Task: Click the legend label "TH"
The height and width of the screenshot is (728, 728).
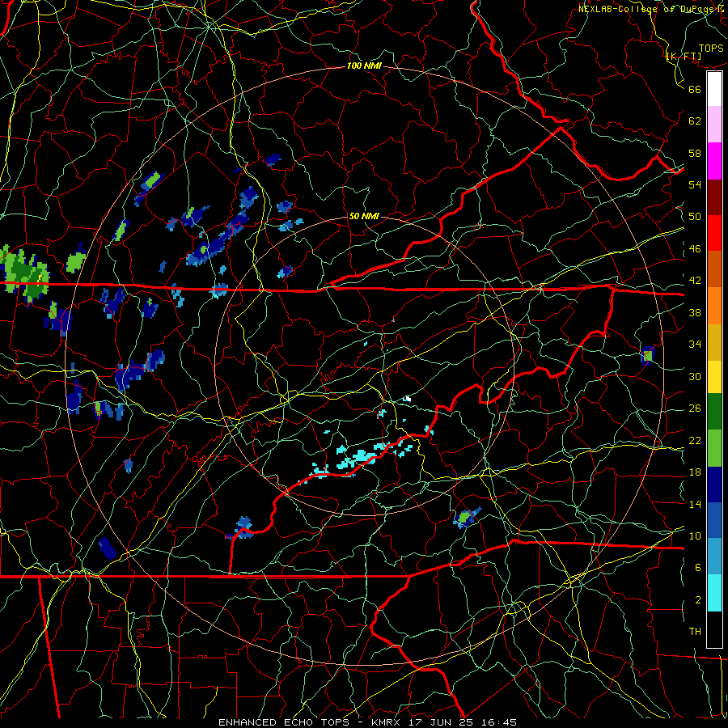Action: [x=695, y=632]
